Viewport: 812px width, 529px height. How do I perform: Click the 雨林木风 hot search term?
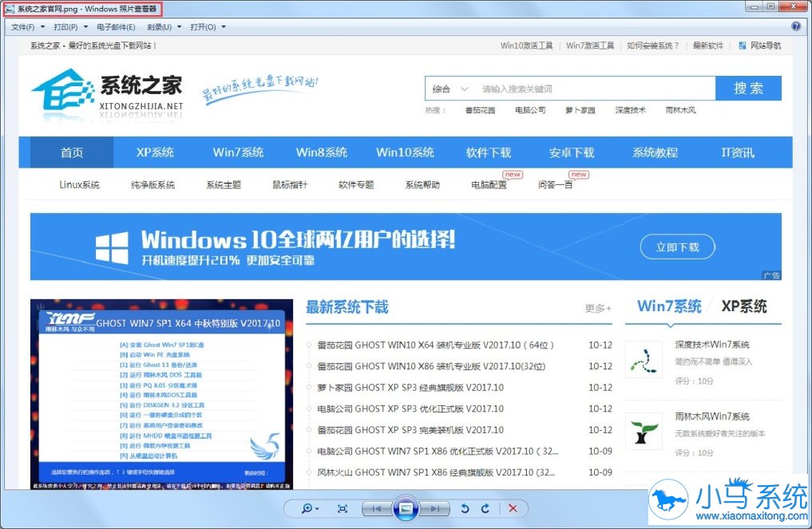pyautogui.click(x=680, y=110)
